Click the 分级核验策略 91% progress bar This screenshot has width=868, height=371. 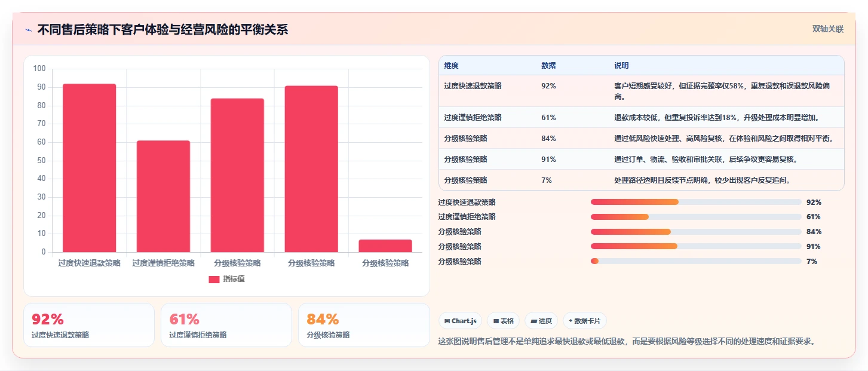tap(696, 246)
